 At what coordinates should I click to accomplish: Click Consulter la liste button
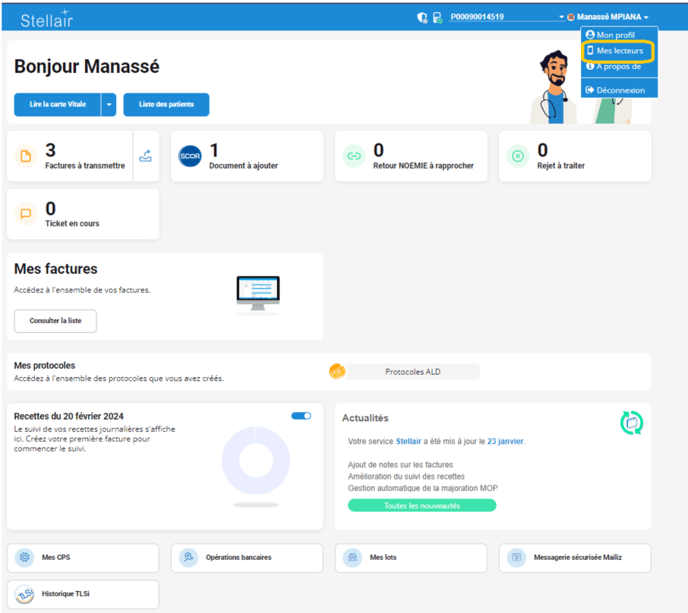pyautogui.click(x=55, y=321)
